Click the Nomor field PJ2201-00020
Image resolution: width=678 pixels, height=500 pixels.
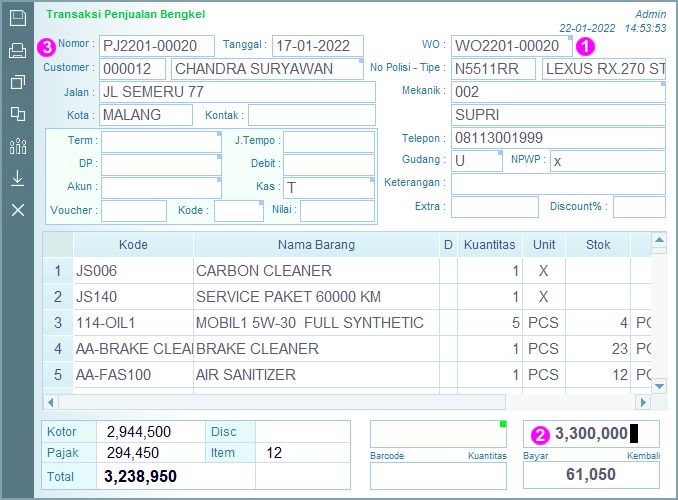pos(158,46)
